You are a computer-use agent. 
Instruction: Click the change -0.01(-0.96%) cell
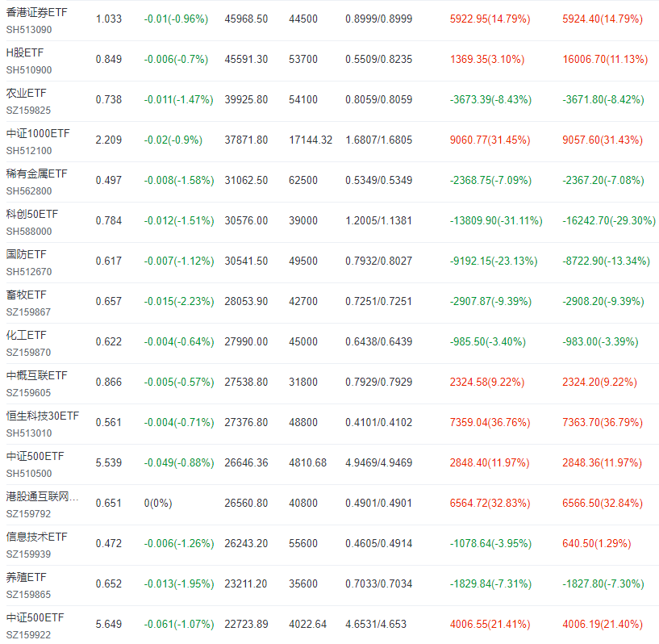point(176,19)
